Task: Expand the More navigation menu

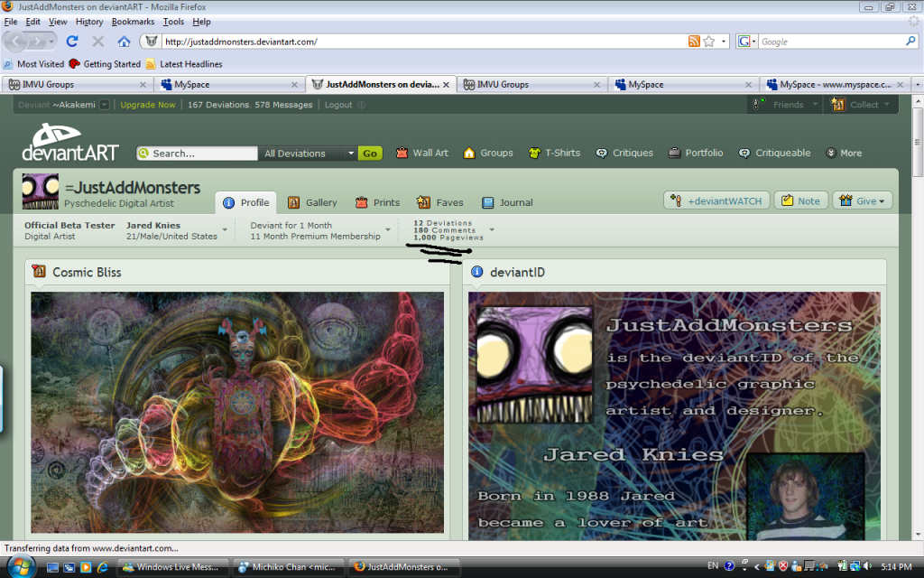Action: pyautogui.click(x=844, y=153)
